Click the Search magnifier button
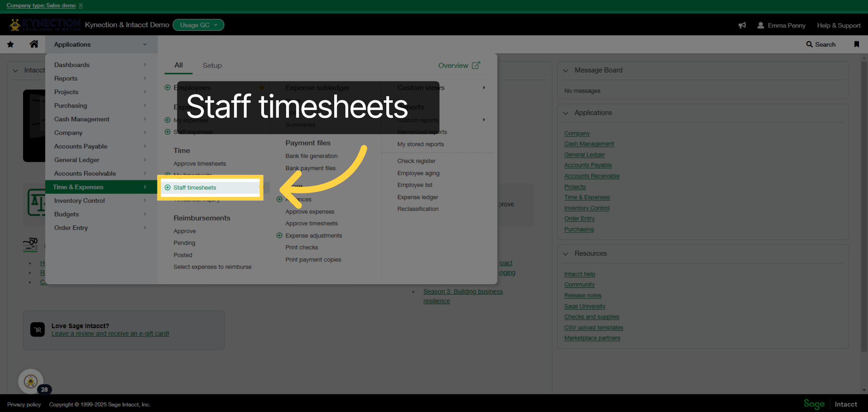This screenshot has height=412, width=868. [x=821, y=44]
